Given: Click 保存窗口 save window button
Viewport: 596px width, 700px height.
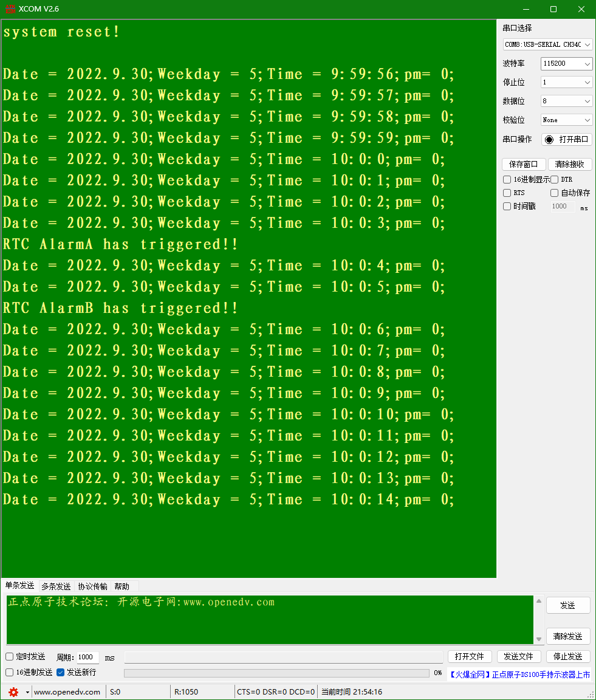Looking at the screenshot, I should 524,164.
